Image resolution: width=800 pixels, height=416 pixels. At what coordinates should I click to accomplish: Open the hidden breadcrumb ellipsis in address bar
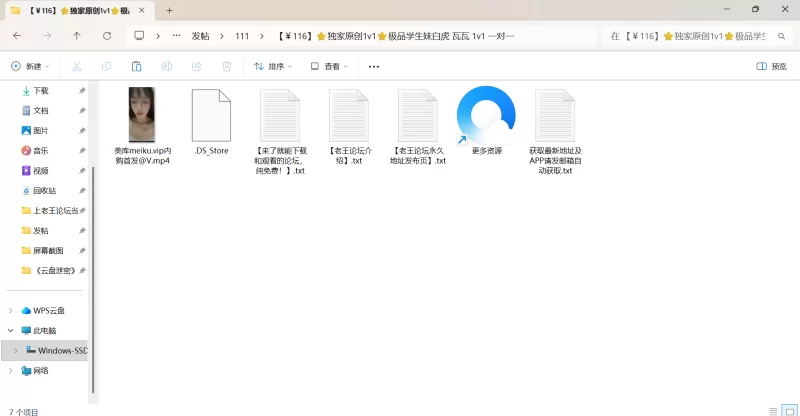[177, 36]
